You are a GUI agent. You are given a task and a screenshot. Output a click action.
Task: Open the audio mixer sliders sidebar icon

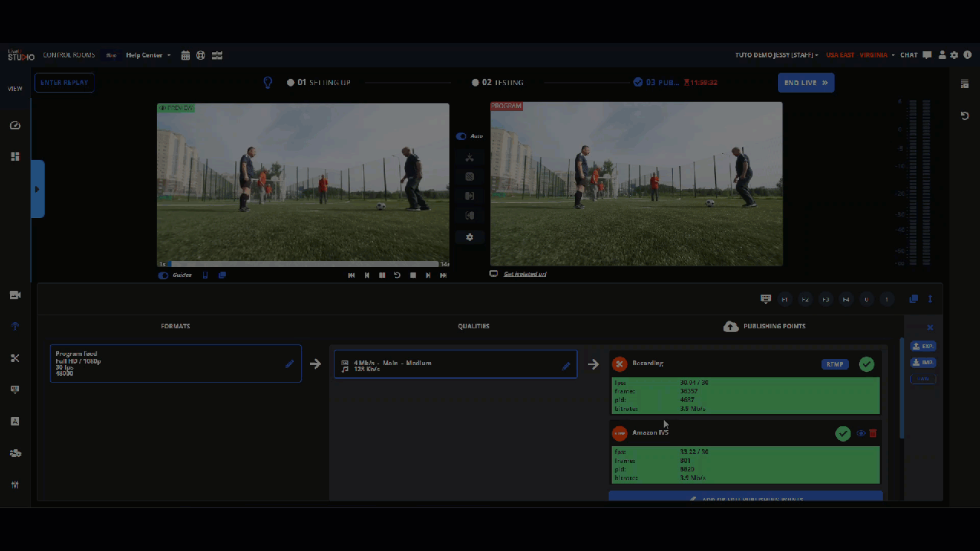pos(15,484)
